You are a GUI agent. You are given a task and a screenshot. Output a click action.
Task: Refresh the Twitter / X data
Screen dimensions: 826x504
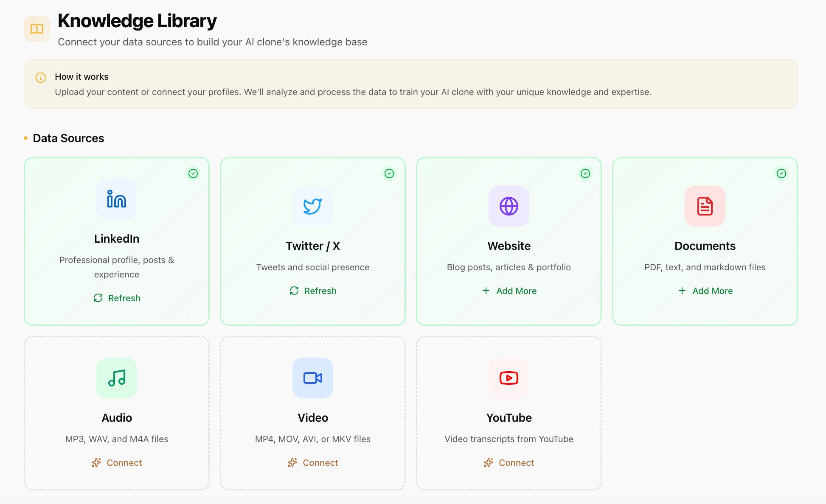click(x=313, y=291)
